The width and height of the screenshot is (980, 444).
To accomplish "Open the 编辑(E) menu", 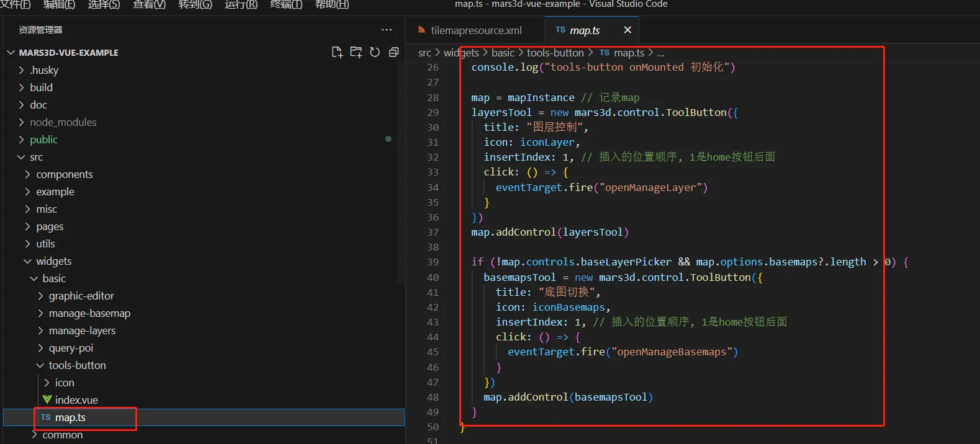I will tap(60, 4).
